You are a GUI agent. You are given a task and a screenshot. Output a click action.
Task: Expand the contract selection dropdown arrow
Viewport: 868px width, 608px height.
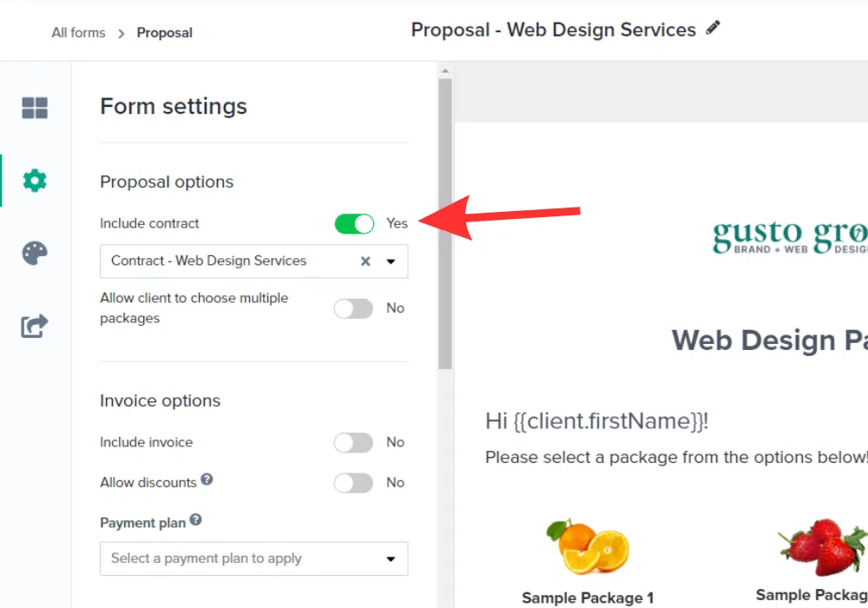tap(391, 261)
